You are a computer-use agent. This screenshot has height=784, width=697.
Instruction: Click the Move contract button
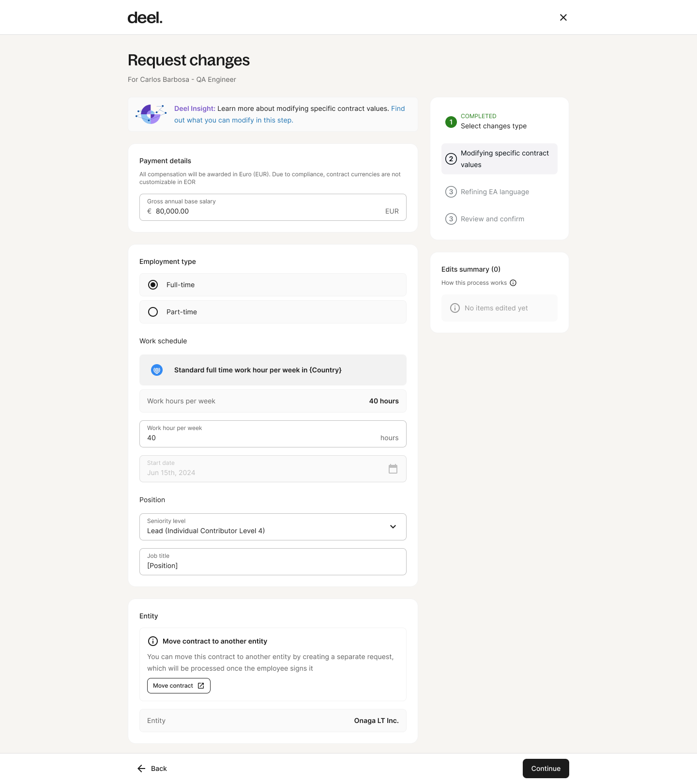[x=179, y=686]
